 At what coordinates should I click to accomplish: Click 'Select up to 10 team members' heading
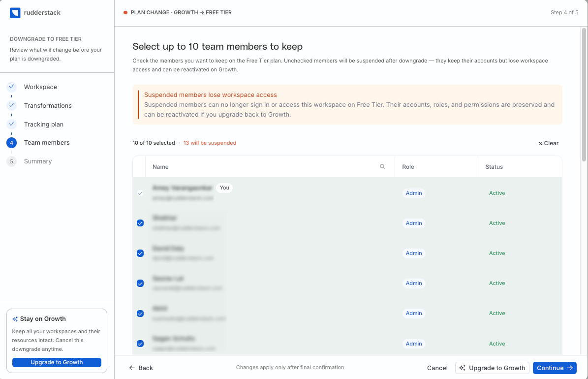pos(217,47)
